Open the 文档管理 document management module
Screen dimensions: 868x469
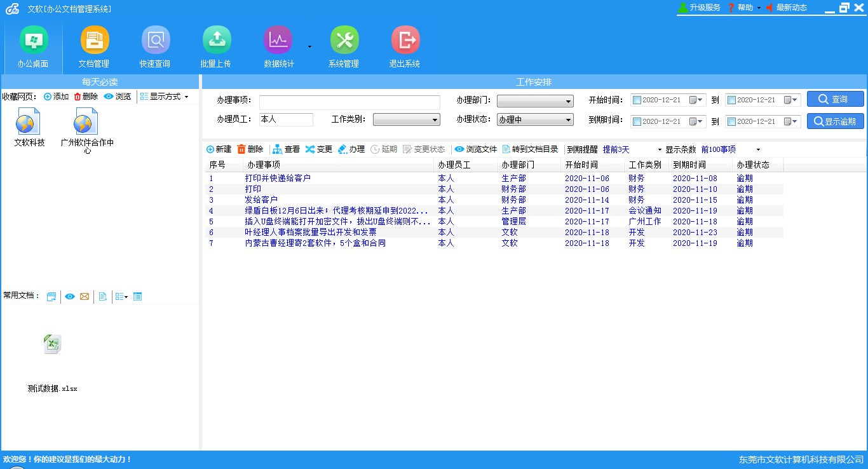coord(94,47)
